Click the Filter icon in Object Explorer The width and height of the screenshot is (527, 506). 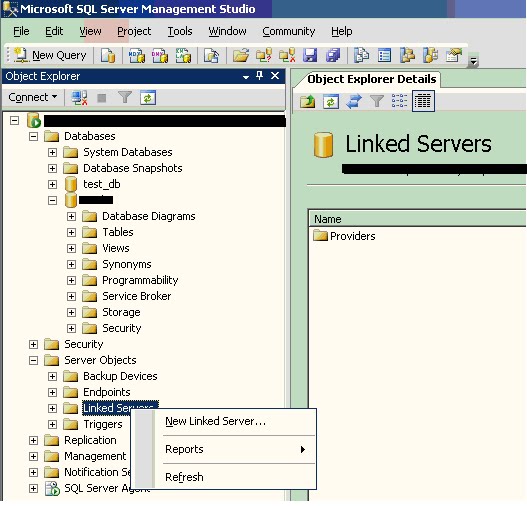click(125, 98)
